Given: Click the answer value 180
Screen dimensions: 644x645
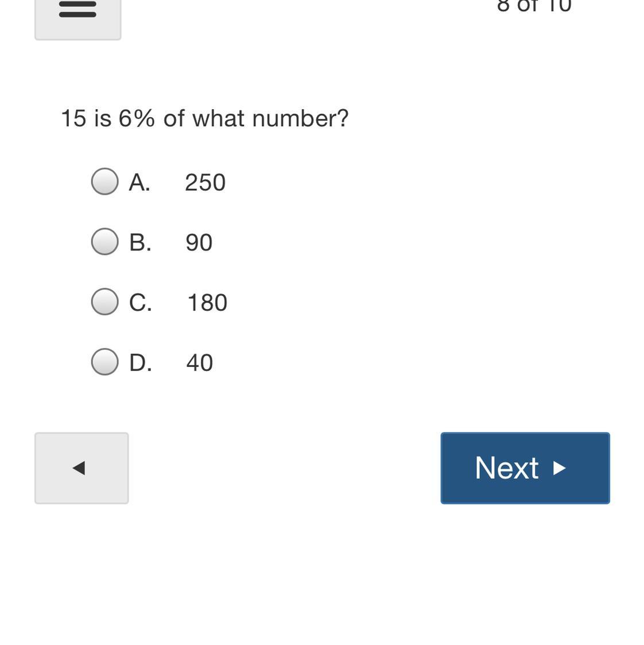Looking at the screenshot, I should coord(207,303).
